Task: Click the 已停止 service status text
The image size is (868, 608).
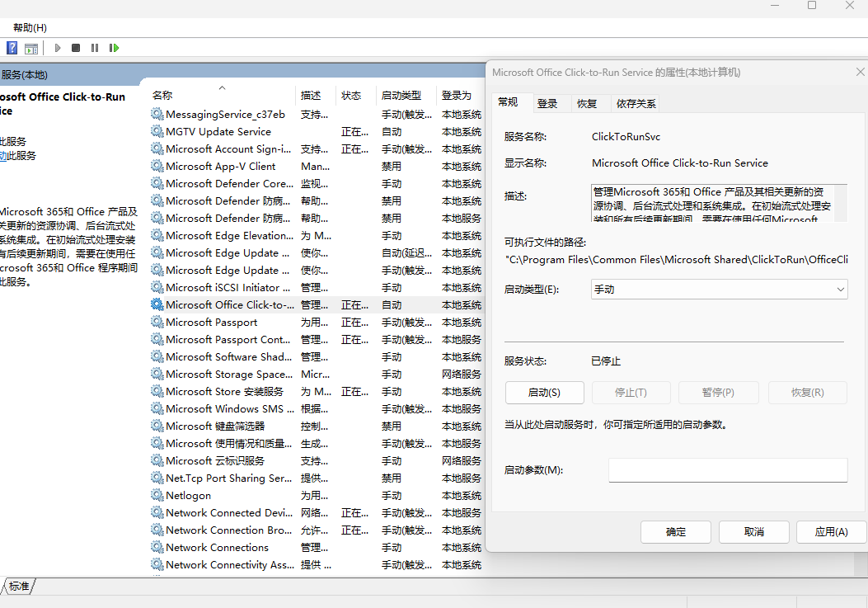Action: (606, 361)
